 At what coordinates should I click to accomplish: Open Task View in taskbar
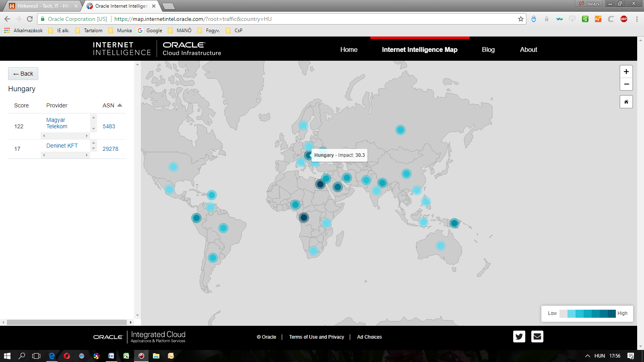click(36, 356)
